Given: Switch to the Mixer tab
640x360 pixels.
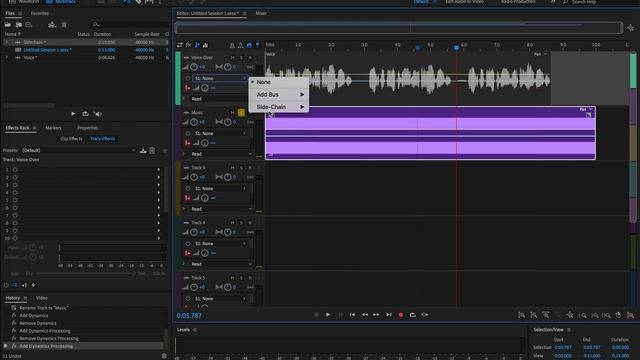Looking at the screenshot, I should (261, 13).
